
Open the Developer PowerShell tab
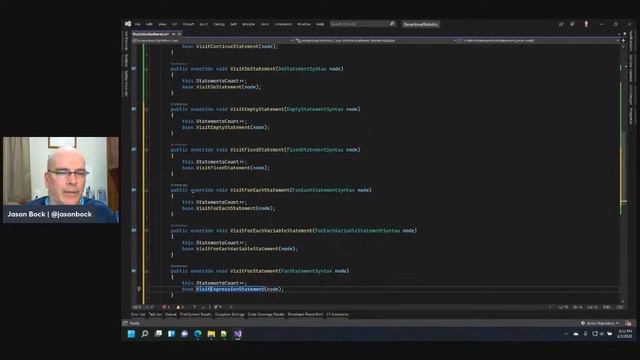coord(305,315)
